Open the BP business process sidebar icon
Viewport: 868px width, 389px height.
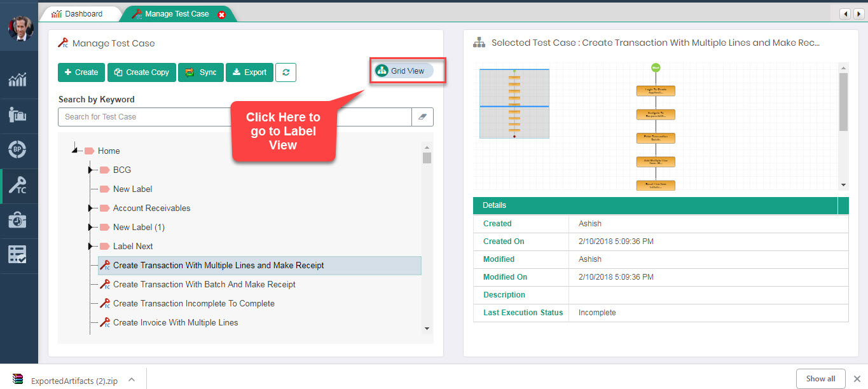17,150
